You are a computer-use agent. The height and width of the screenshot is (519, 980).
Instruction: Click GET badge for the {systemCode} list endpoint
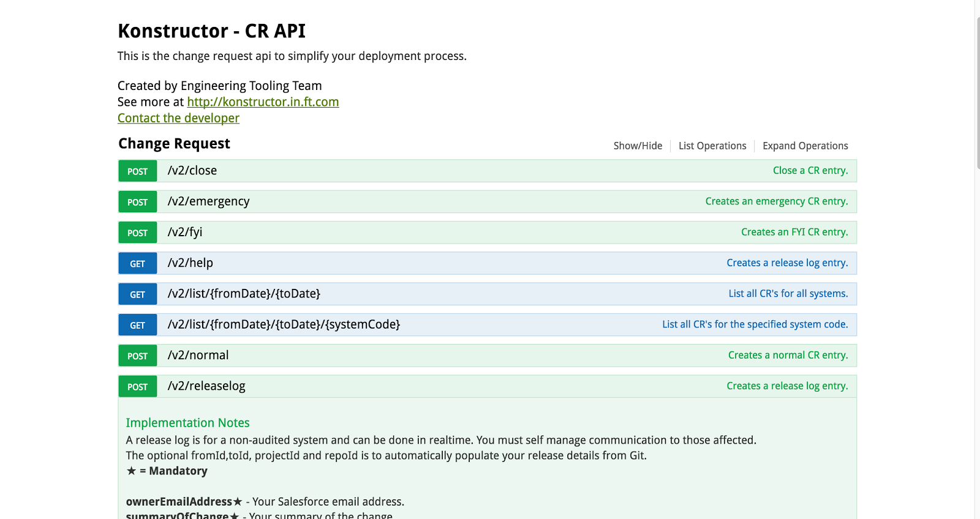point(138,325)
